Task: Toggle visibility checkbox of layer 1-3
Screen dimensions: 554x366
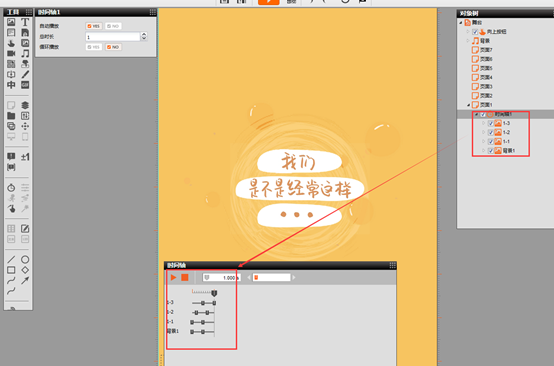Action: (490, 123)
